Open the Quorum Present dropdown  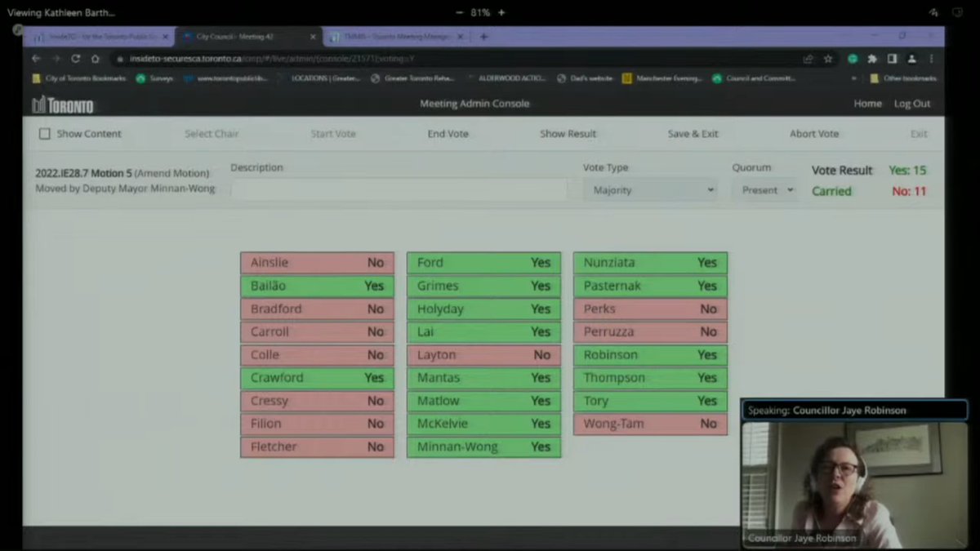coord(764,190)
